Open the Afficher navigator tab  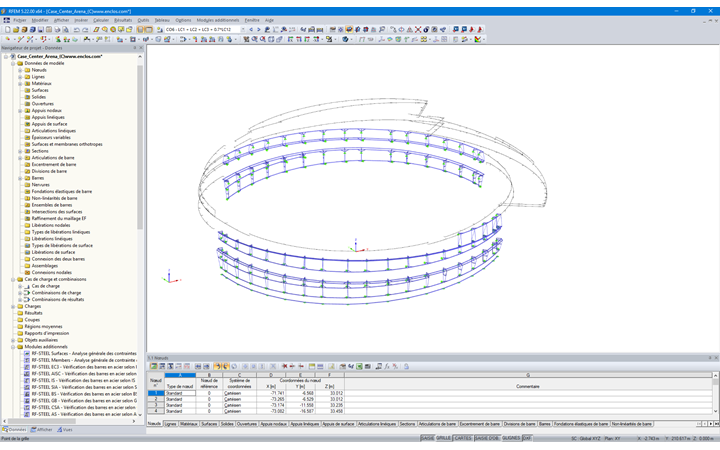click(41, 430)
